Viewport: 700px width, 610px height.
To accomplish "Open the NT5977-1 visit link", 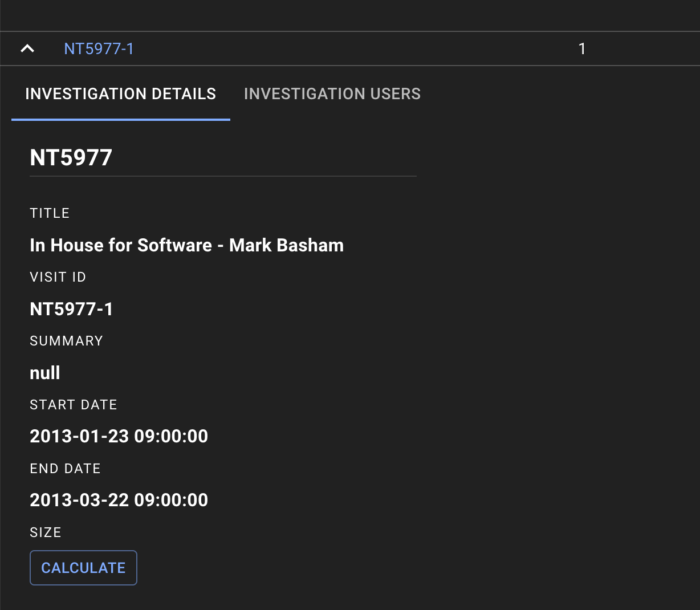I will tap(99, 48).
